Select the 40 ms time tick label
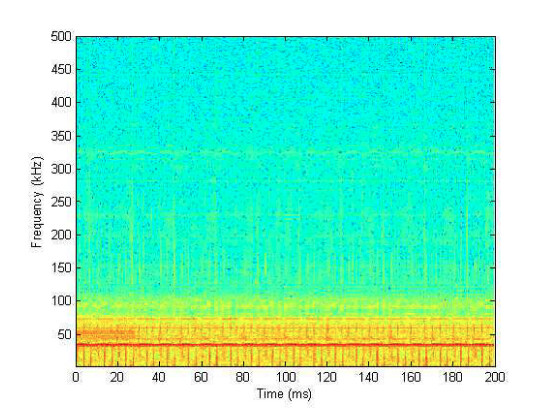 [x=159, y=377]
